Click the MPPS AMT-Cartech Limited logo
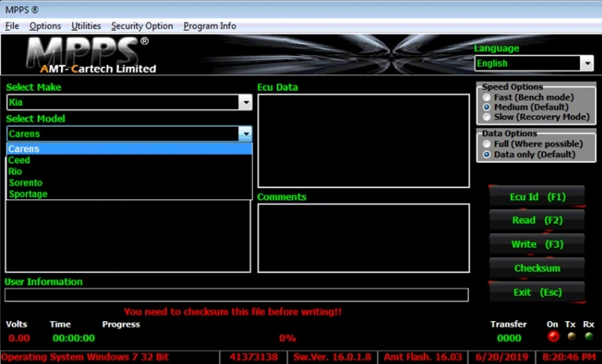Image resolution: width=602 pixels, height=364 pixels. click(92, 55)
